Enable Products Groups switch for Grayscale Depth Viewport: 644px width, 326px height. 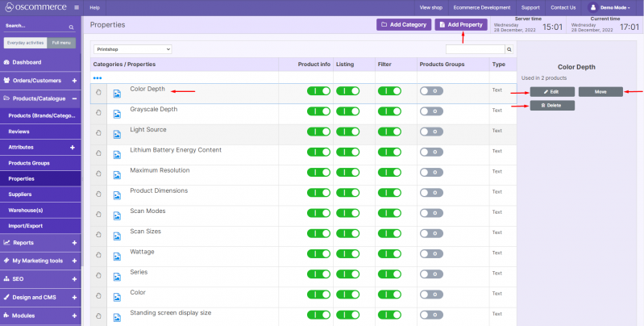click(x=431, y=112)
